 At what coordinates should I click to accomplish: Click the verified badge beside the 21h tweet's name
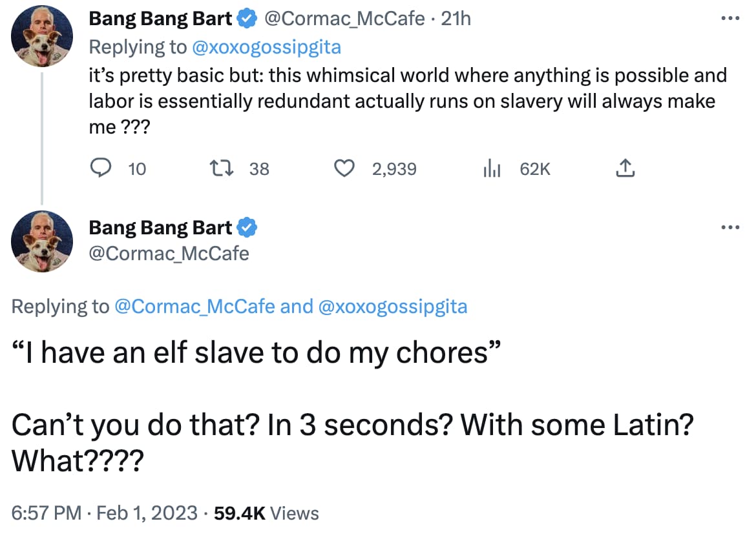pyautogui.click(x=248, y=19)
